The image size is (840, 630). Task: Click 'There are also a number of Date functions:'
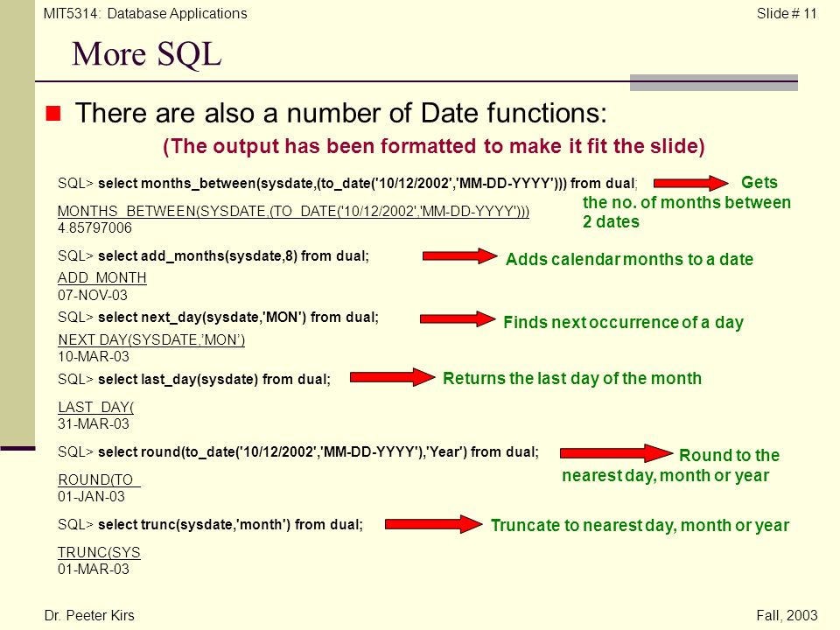pos(341,113)
